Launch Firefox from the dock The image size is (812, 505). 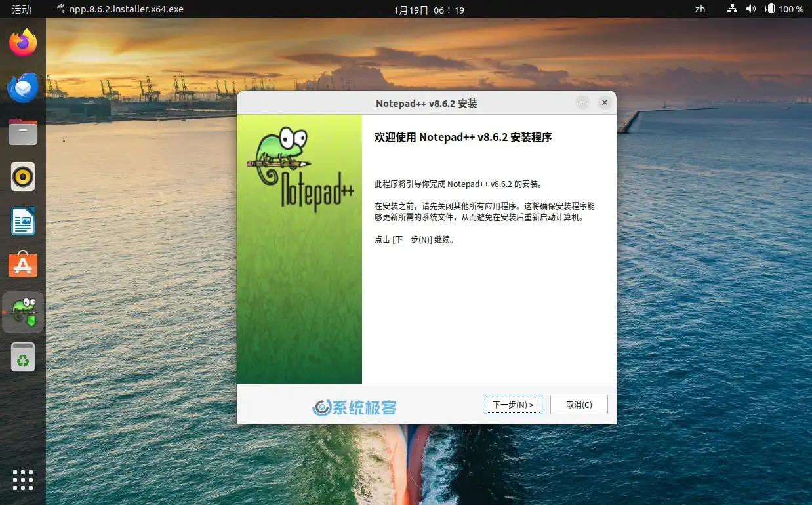tap(23, 42)
